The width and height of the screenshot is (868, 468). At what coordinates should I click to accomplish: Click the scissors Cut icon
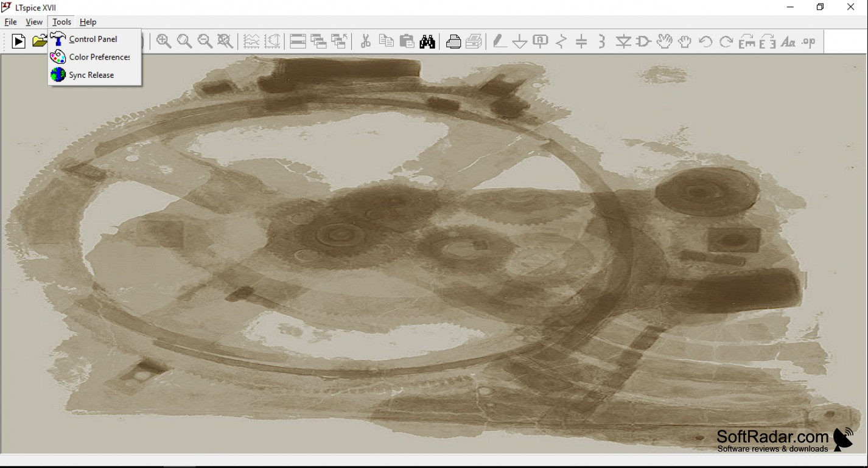(365, 41)
